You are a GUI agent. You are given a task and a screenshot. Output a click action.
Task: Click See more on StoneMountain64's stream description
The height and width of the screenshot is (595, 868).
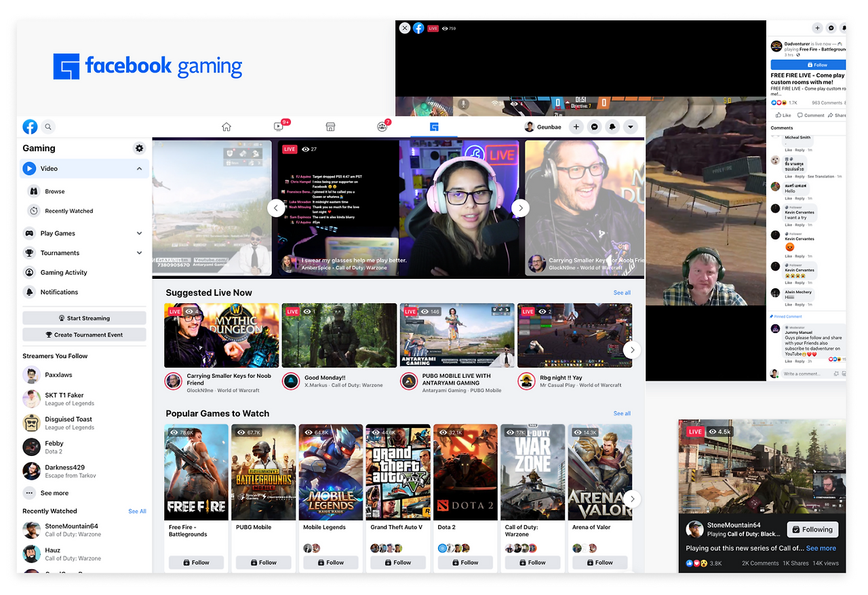click(821, 548)
